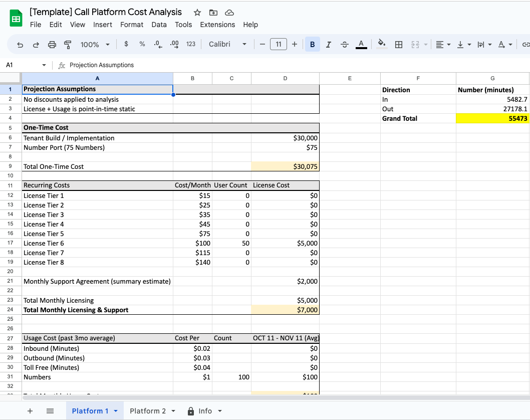The height and width of the screenshot is (420, 530).
Task: Open the text color picker
Action: pyautogui.click(x=361, y=44)
